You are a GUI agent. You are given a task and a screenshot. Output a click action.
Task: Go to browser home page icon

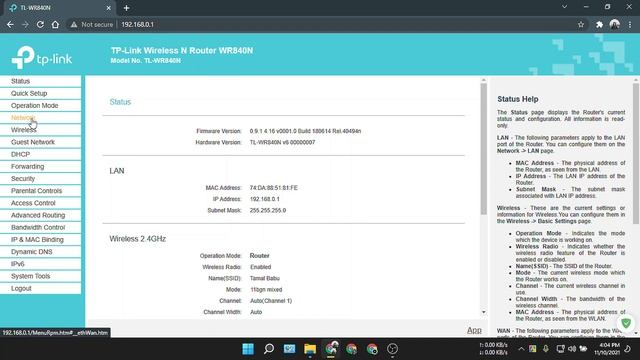(55, 24)
